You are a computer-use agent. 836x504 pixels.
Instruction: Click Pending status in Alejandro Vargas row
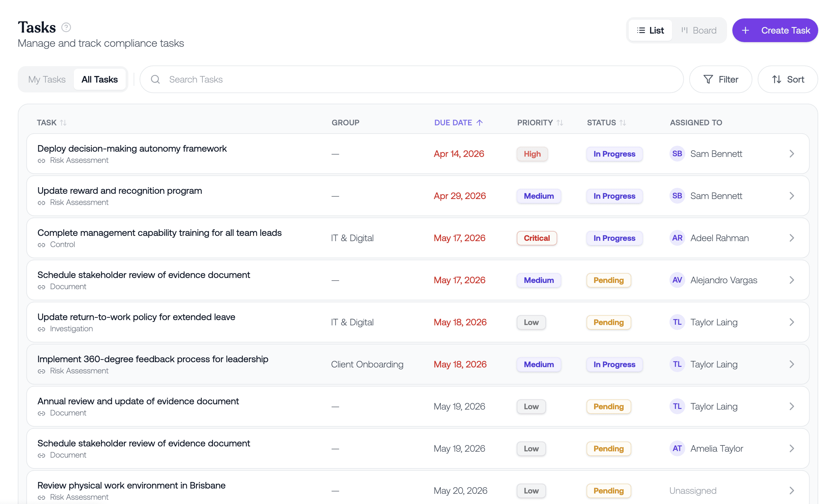609,280
